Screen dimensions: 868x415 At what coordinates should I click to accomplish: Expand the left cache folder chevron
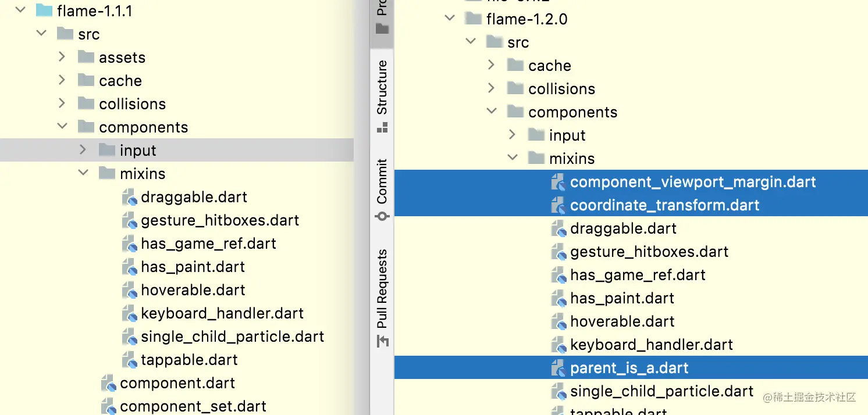pyautogui.click(x=62, y=80)
